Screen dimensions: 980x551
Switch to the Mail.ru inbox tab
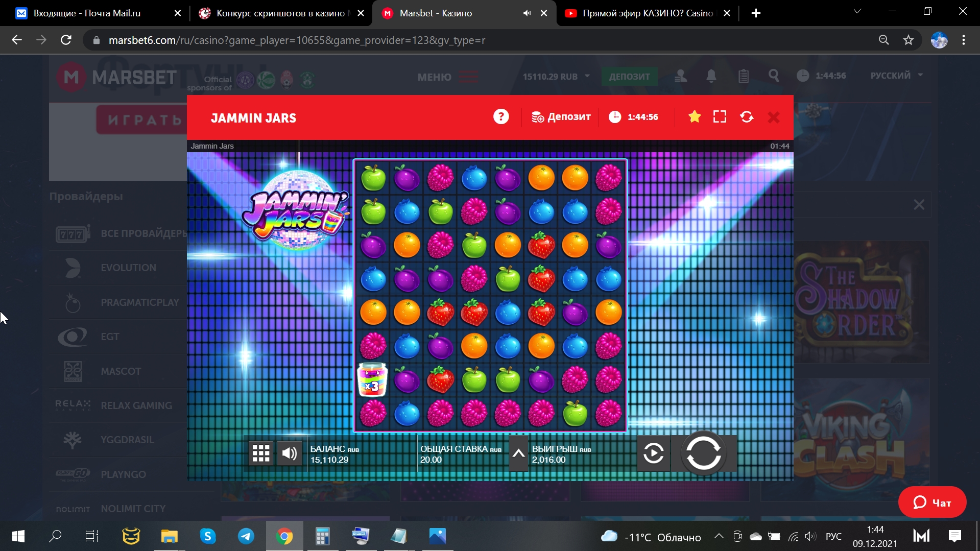[97, 13]
